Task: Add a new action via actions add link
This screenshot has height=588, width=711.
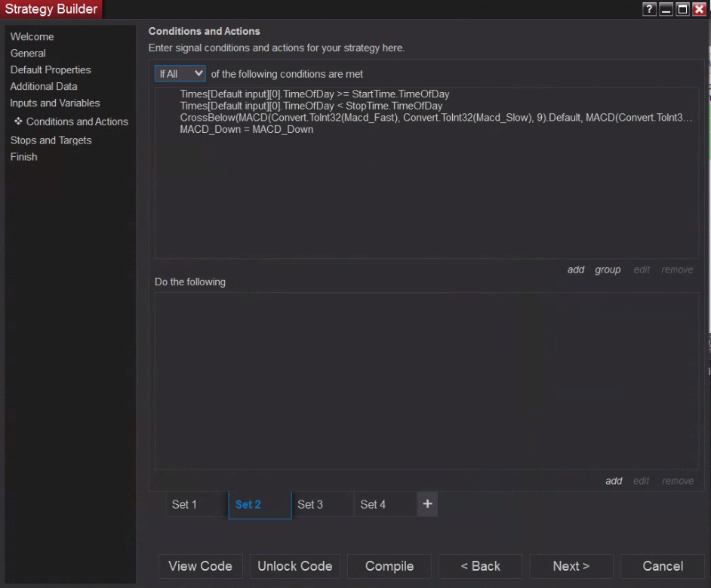Action: [614, 481]
